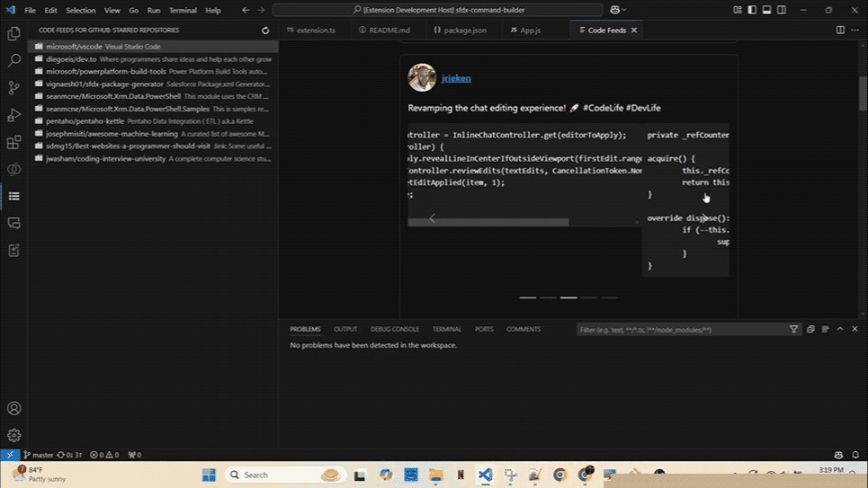
Task: Select first carousel indicator dash
Action: pyautogui.click(x=528, y=297)
